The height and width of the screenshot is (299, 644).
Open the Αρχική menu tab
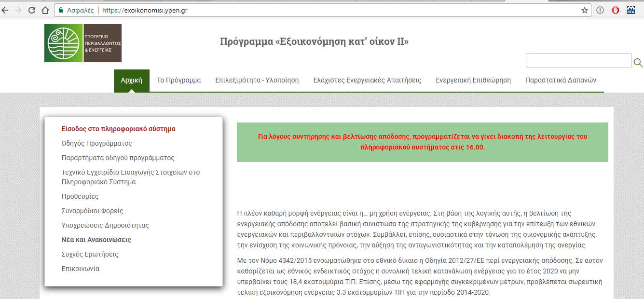click(132, 81)
